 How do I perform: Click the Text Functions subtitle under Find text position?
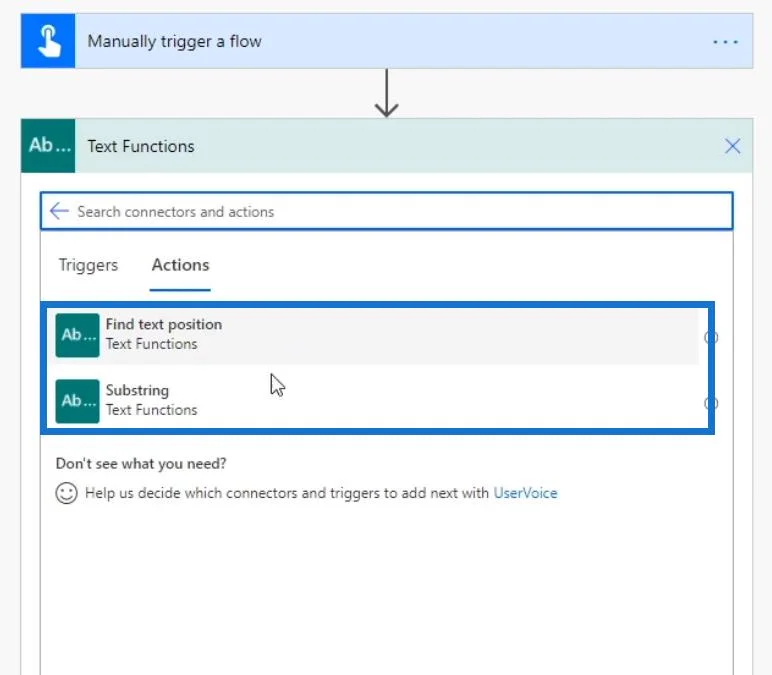pyautogui.click(x=151, y=344)
